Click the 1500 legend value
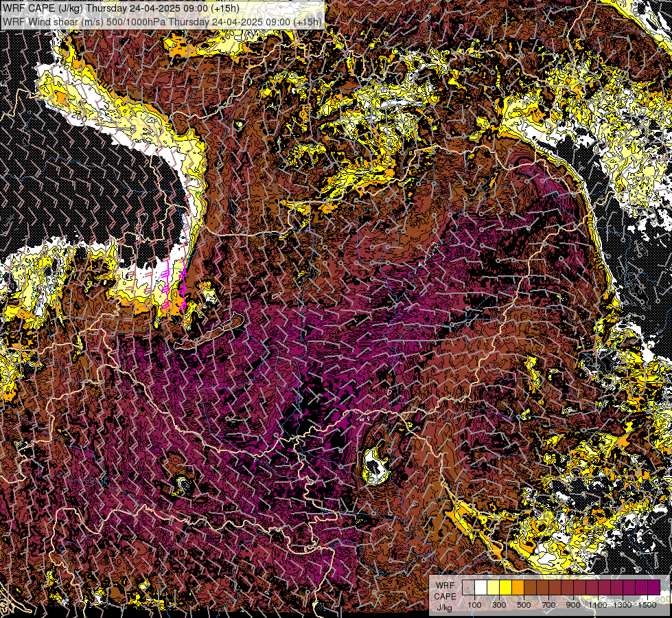 (647, 605)
